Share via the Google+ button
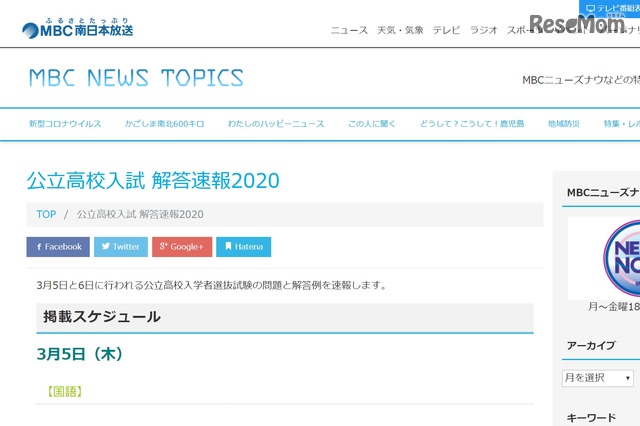Screen dimensions: 640x426 coord(182,246)
